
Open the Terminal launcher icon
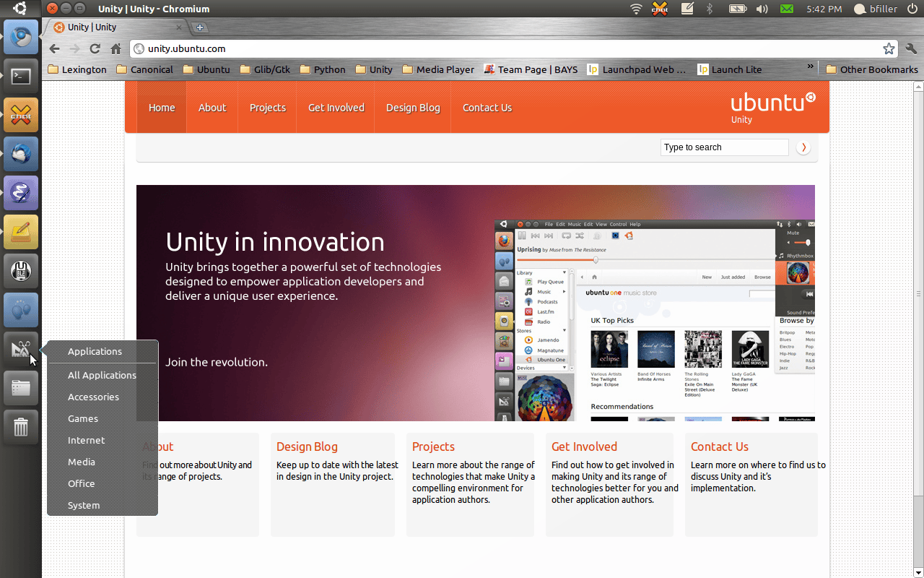pos(21,76)
